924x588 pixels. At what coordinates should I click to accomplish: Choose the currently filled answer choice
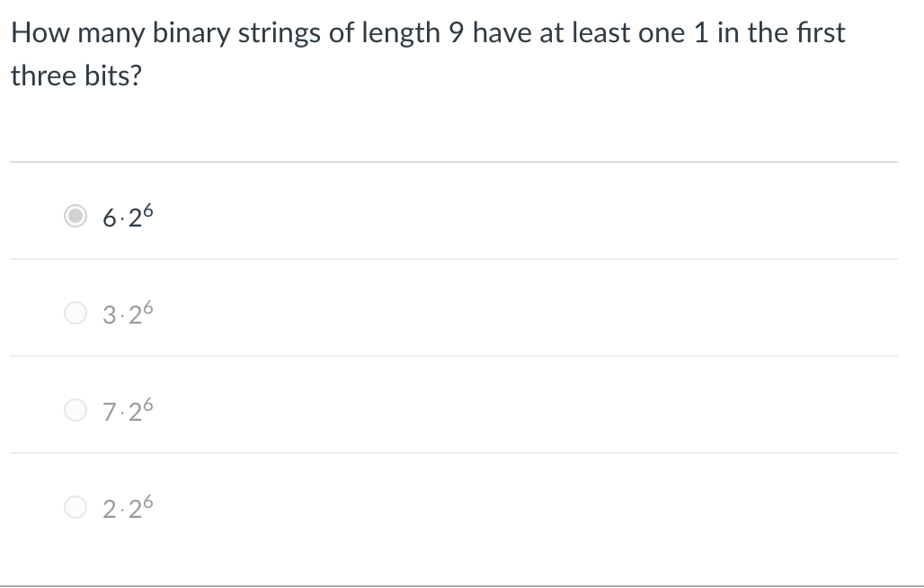coord(76,215)
